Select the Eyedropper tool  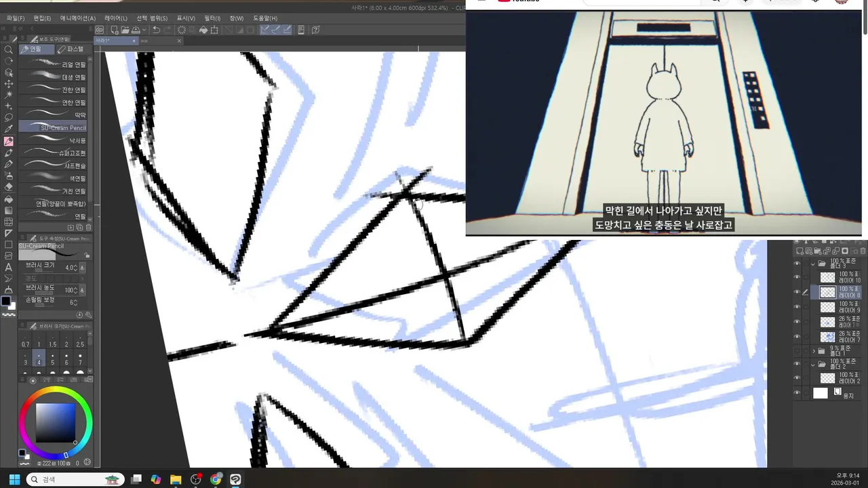point(8,129)
